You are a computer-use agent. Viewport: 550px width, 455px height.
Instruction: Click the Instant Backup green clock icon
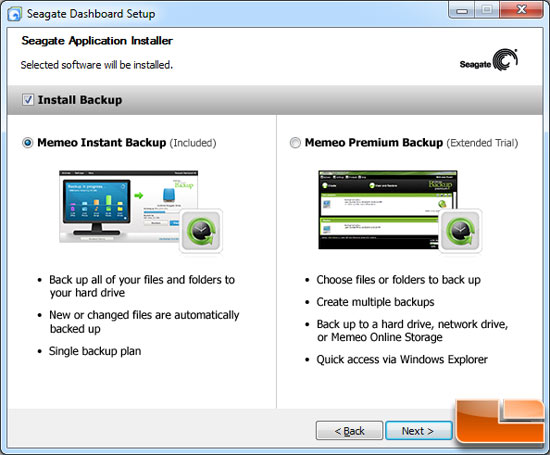point(201,230)
